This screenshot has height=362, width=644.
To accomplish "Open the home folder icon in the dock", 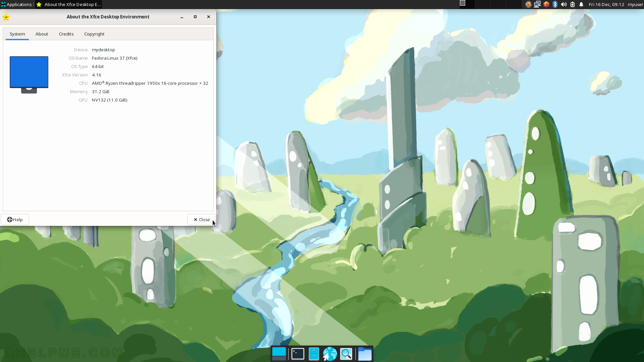I will coord(365,354).
